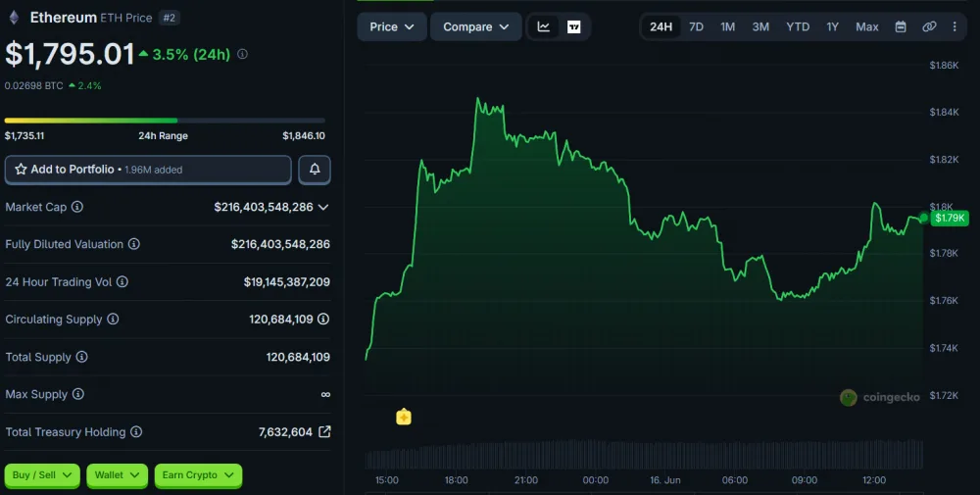The height and width of the screenshot is (495, 980).
Task: Click the yellow event marker on chart
Action: (x=404, y=417)
